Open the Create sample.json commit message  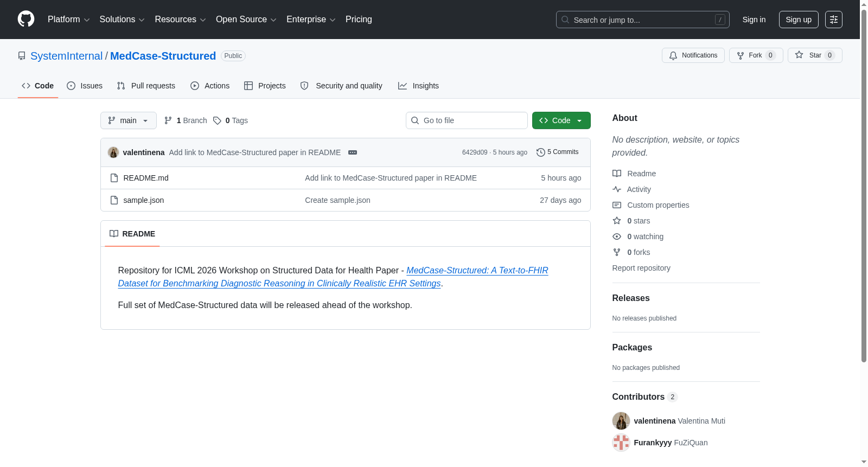point(337,200)
